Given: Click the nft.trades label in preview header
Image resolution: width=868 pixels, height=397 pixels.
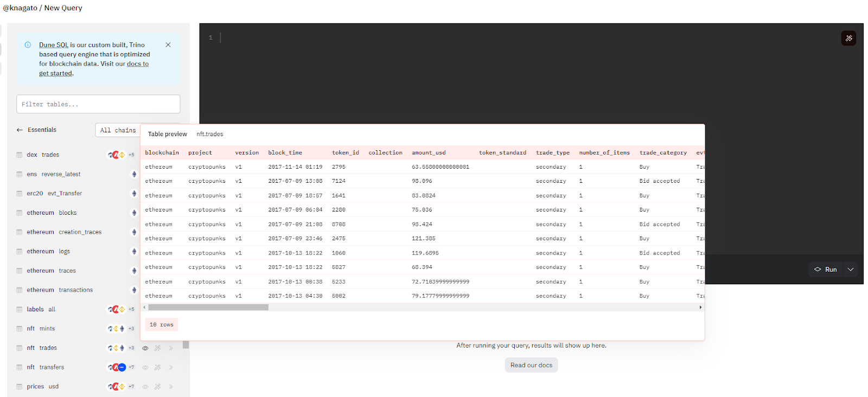Looking at the screenshot, I should pyautogui.click(x=210, y=135).
